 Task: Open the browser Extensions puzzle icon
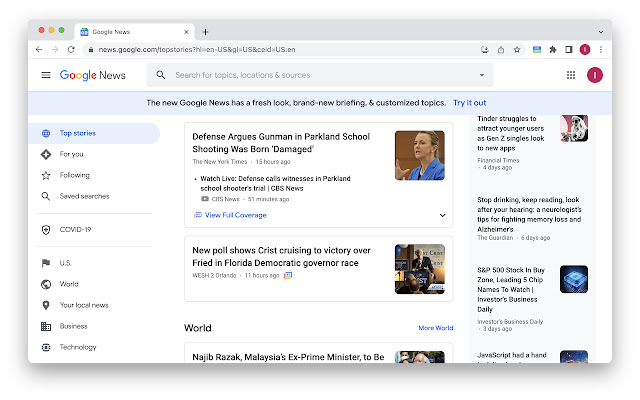tap(552, 49)
